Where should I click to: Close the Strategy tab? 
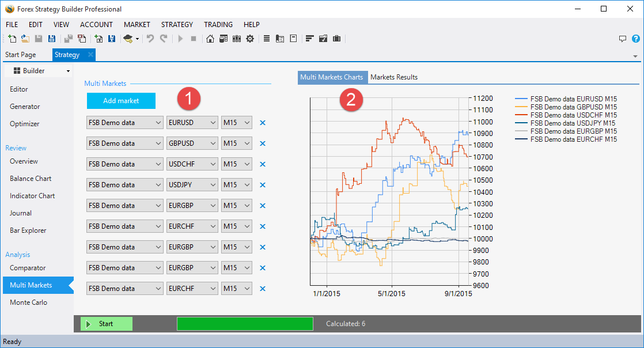pos(90,55)
